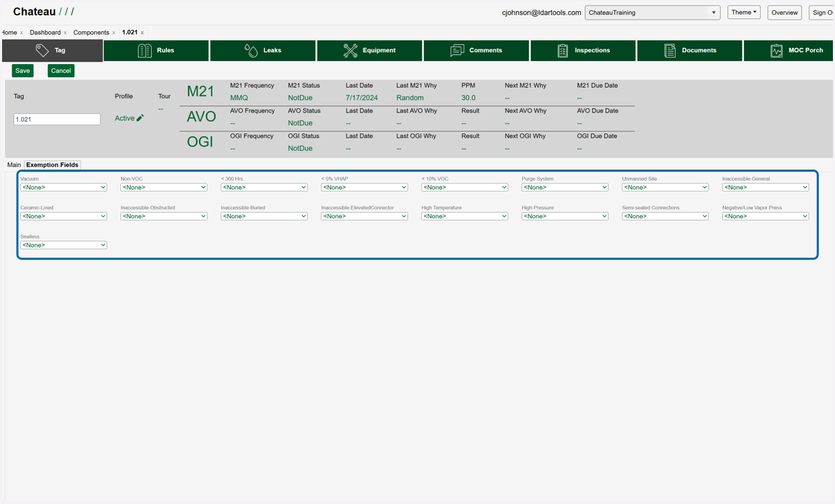The height and width of the screenshot is (504, 835).
Task: Go to the Equipment section tab
Action: click(369, 51)
